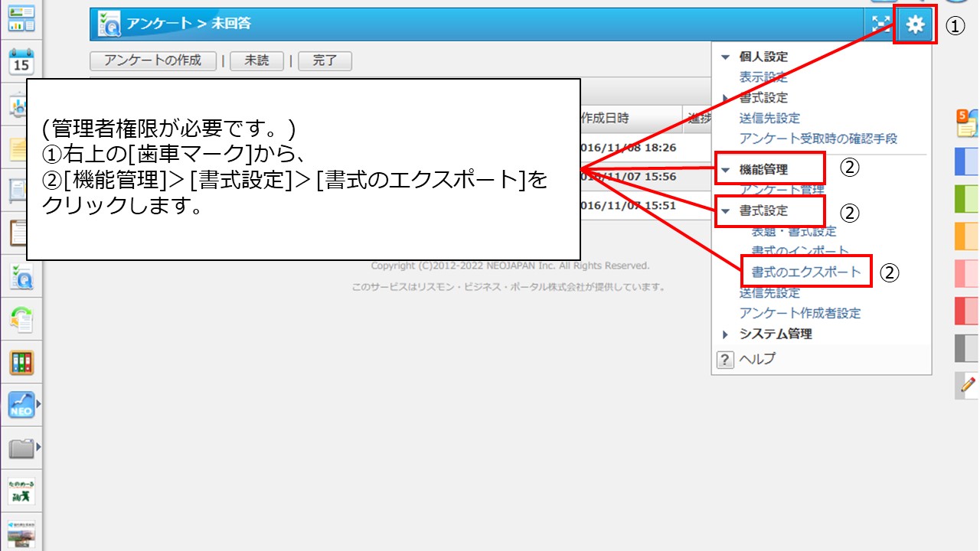Open ヘルプ in the settings menu
980x551 pixels.
click(757, 359)
